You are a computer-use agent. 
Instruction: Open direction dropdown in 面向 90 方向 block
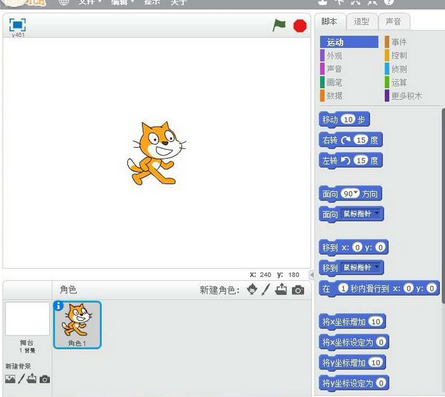coord(356,192)
